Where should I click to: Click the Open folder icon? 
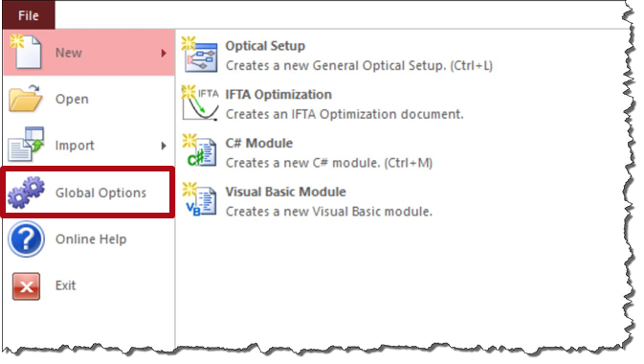click(26, 99)
